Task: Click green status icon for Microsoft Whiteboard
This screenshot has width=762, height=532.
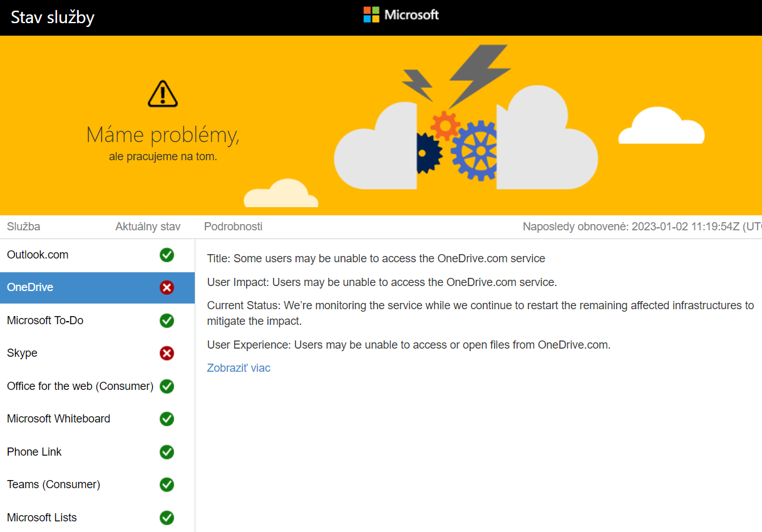Action: coord(167,419)
